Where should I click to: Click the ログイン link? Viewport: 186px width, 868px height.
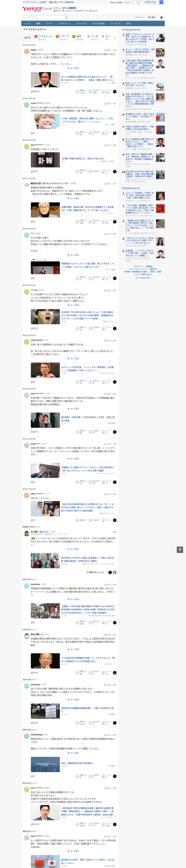[x=57, y=11]
